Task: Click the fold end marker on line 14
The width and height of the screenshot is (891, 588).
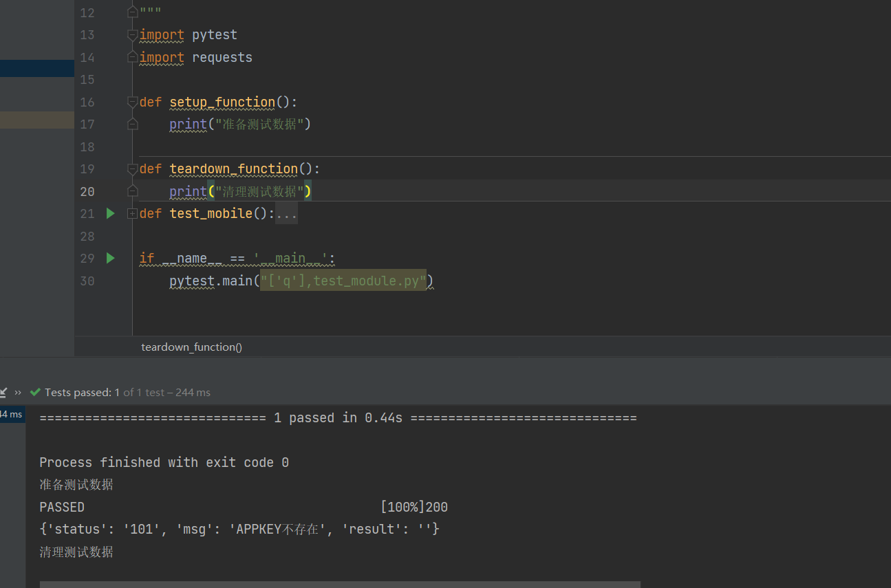Action: tap(132, 58)
